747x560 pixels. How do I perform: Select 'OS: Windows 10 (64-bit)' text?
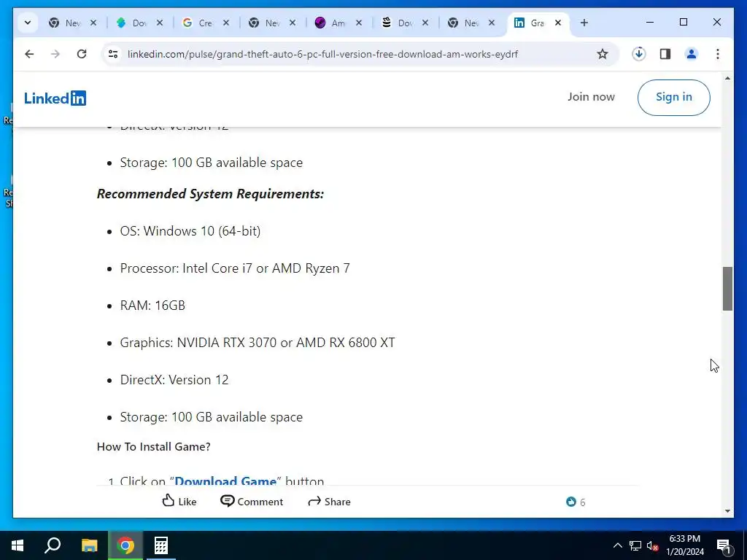click(x=190, y=231)
